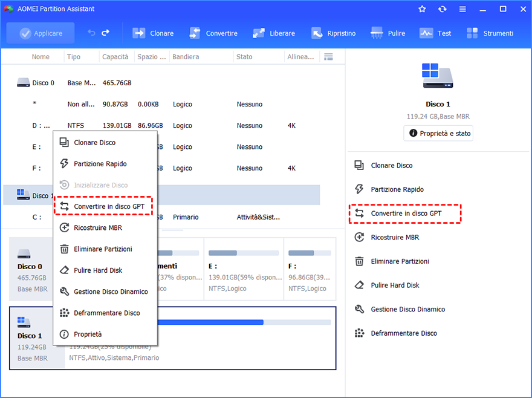This screenshot has width=532, height=398.
Task: Select the Disco 0 block in disk map
Action: tap(31, 269)
